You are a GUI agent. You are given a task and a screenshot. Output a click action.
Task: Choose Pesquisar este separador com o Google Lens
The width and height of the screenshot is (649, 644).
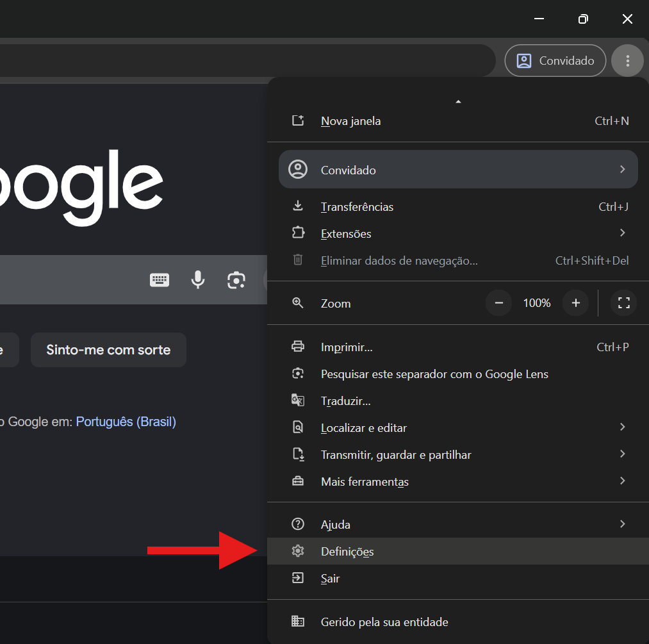pos(458,374)
